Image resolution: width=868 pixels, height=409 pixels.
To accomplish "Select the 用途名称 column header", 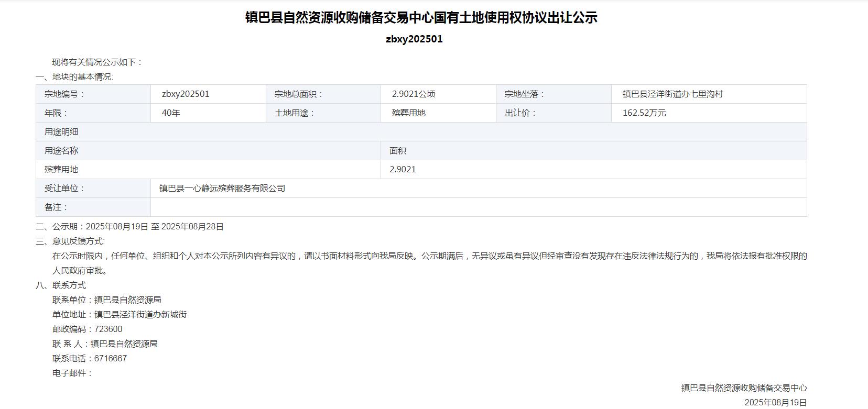I will 61,151.
